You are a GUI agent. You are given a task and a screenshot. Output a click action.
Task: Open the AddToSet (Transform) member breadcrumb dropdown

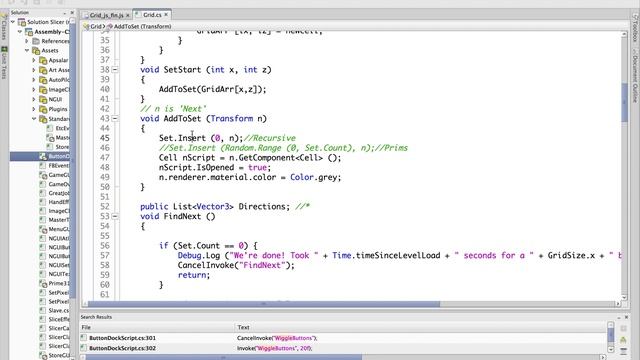(x=139, y=26)
